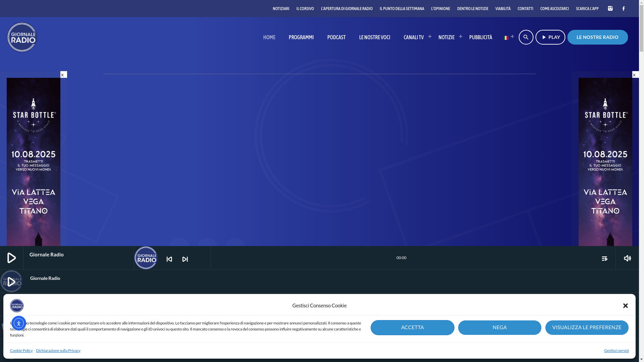Open Dentro le Notizie link
The height and width of the screenshot is (362, 644).
473,9
